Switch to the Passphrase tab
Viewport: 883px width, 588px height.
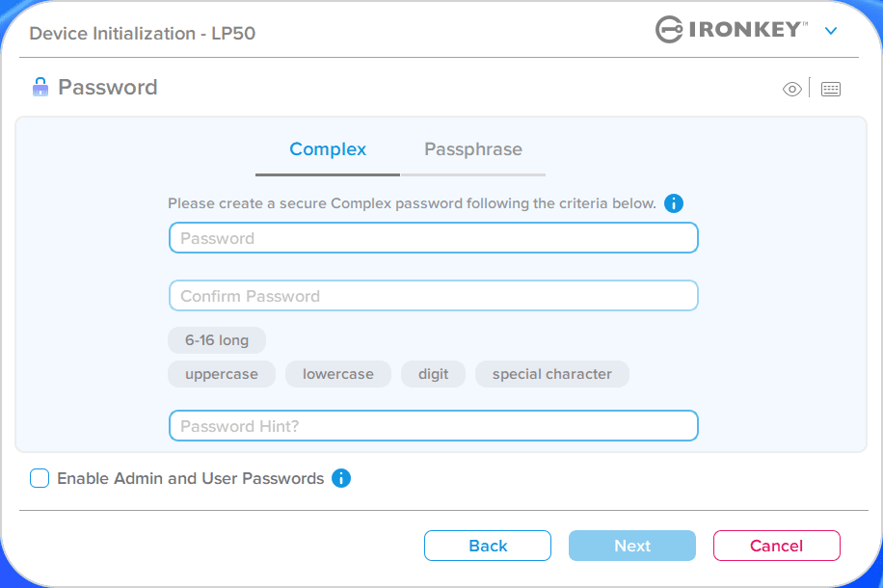(473, 150)
